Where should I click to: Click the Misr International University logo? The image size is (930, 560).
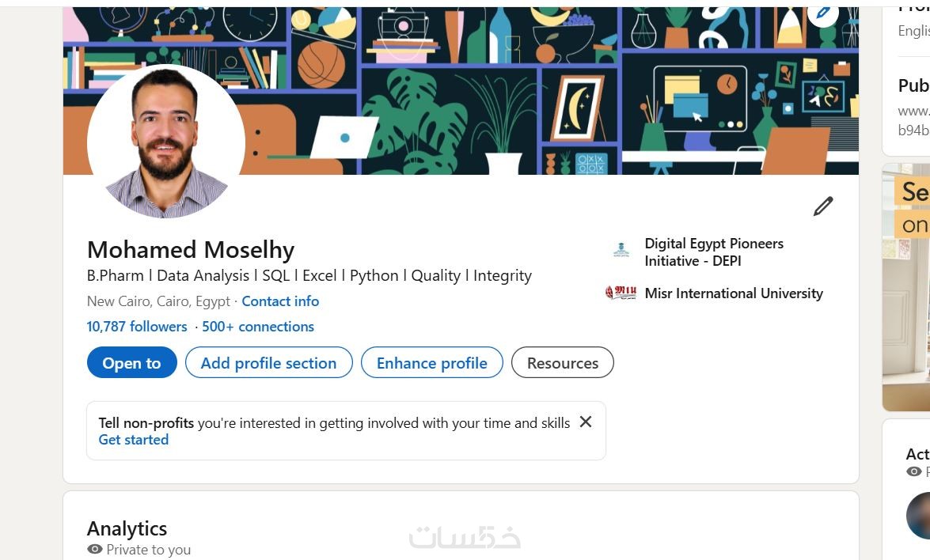coord(621,293)
